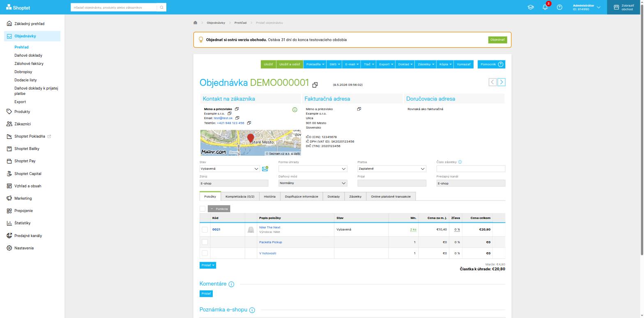
Task: Click the green Uložiť button
Action: tap(268, 64)
